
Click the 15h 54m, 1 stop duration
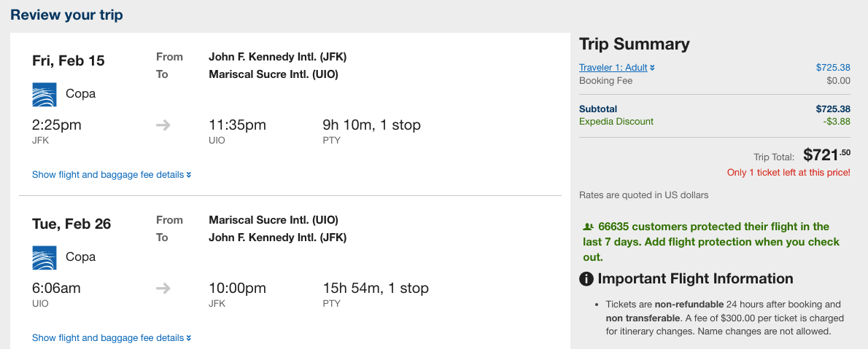coord(376,289)
